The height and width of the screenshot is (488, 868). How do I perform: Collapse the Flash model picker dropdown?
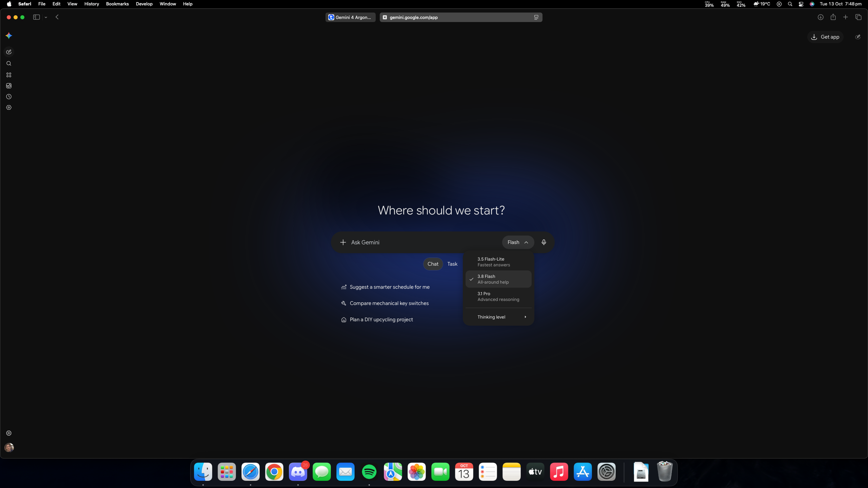pyautogui.click(x=518, y=242)
